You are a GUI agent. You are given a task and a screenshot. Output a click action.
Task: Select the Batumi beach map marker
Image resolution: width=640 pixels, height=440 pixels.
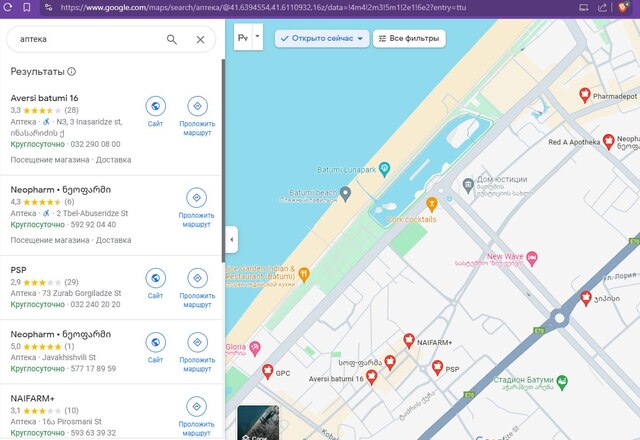(x=345, y=194)
